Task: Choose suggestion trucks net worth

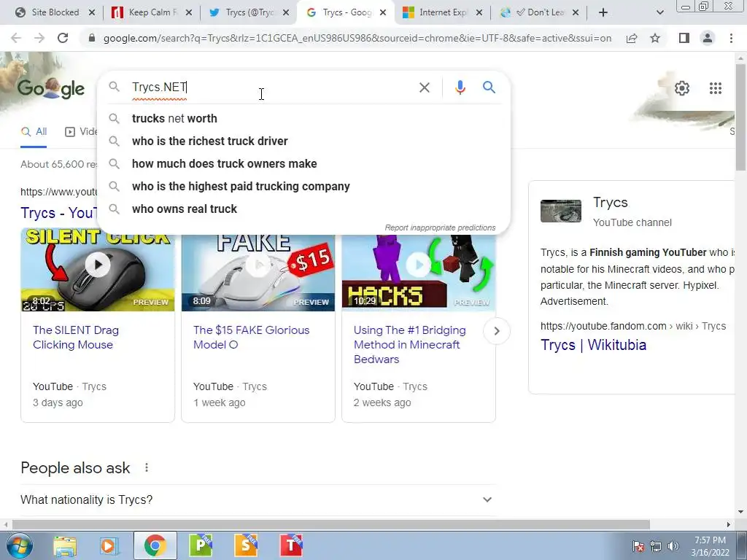Action: [x=303, y=119]
